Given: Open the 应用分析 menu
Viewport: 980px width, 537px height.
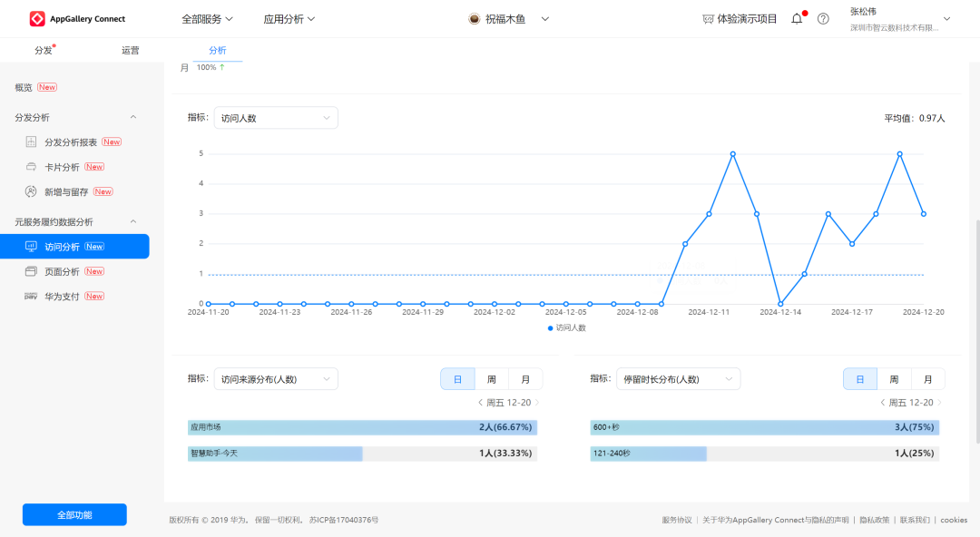Looking at the screenshot, I should tap(289, 18).
